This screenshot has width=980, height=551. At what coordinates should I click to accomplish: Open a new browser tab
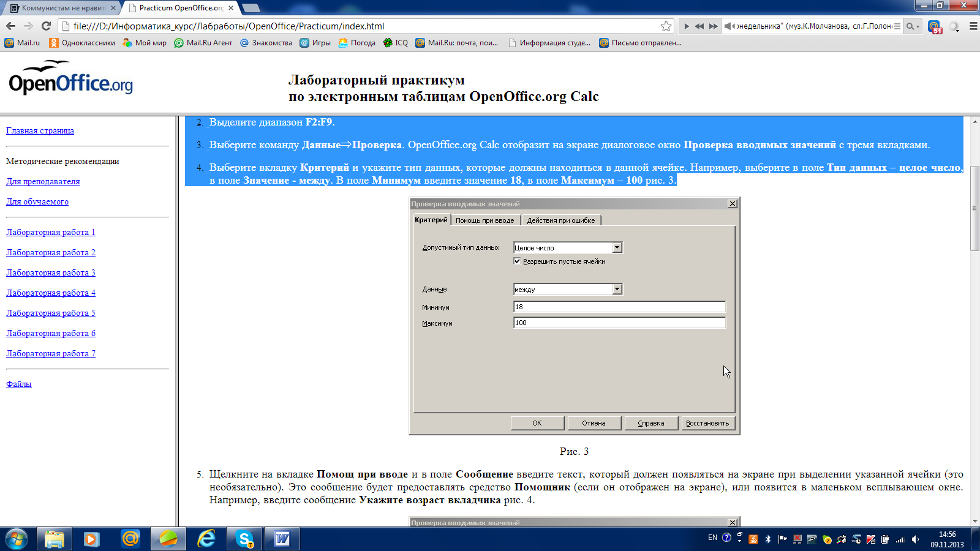tap(251, 8)
